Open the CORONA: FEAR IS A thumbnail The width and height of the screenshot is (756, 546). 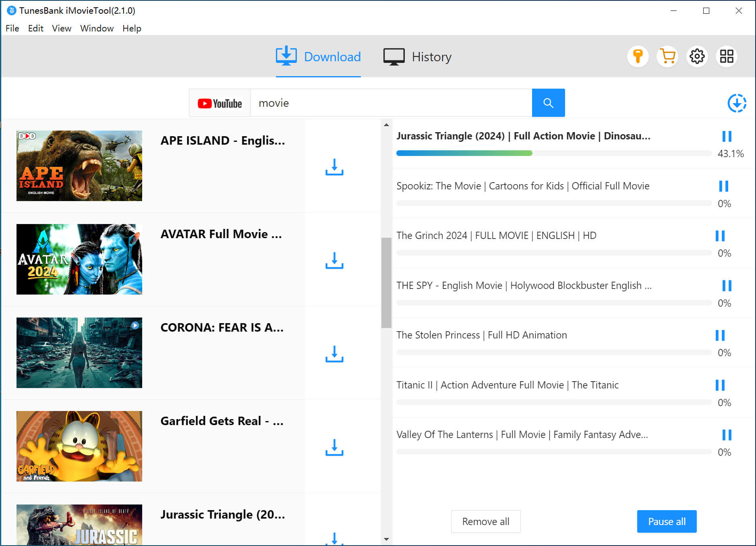[x=79, y=353]
